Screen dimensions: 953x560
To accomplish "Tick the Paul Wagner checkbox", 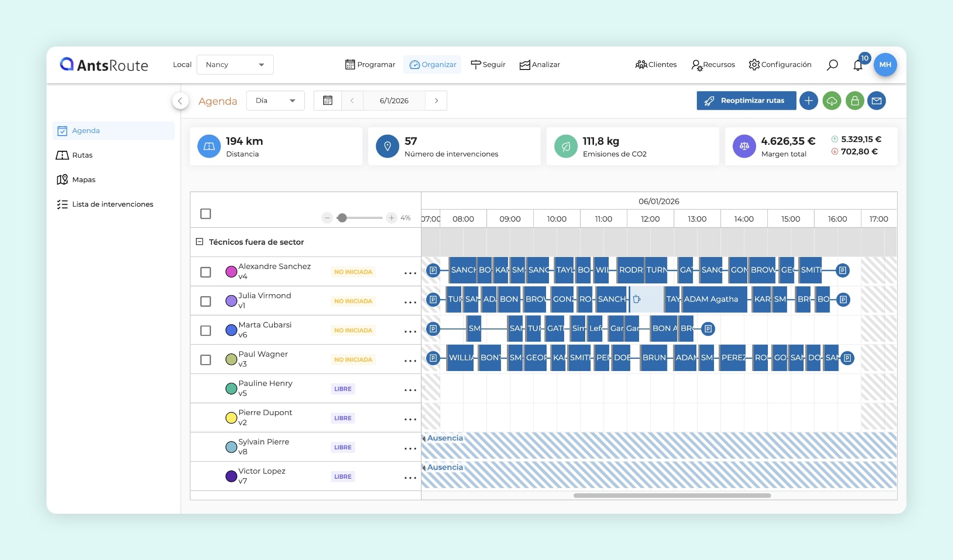I will 206,360.
